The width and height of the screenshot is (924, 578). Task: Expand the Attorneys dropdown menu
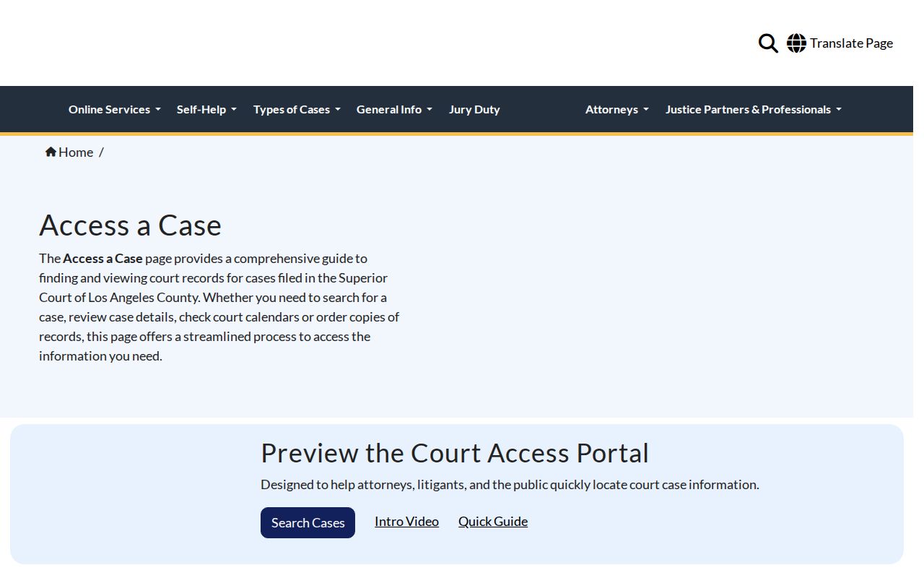coord(617,110)
